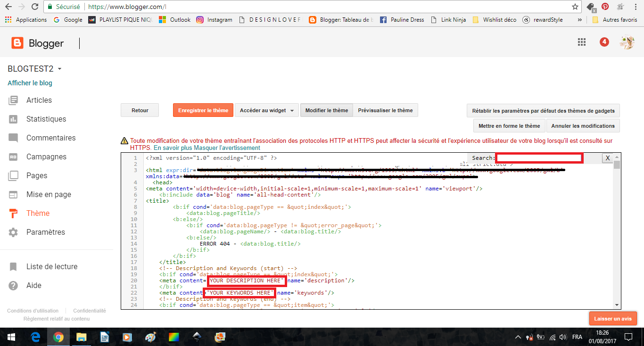Image resolution: width=644 pixels, height=346 pixels.
Task: Click the Blogger logo icon
Action: click(17, 43)
